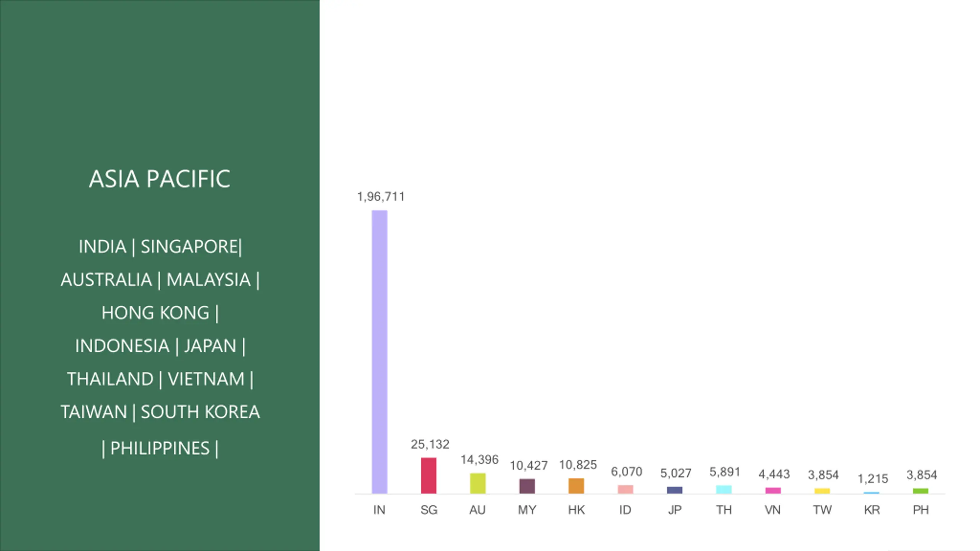
Task: Click the VN axis label
Action: pos(773,510)
